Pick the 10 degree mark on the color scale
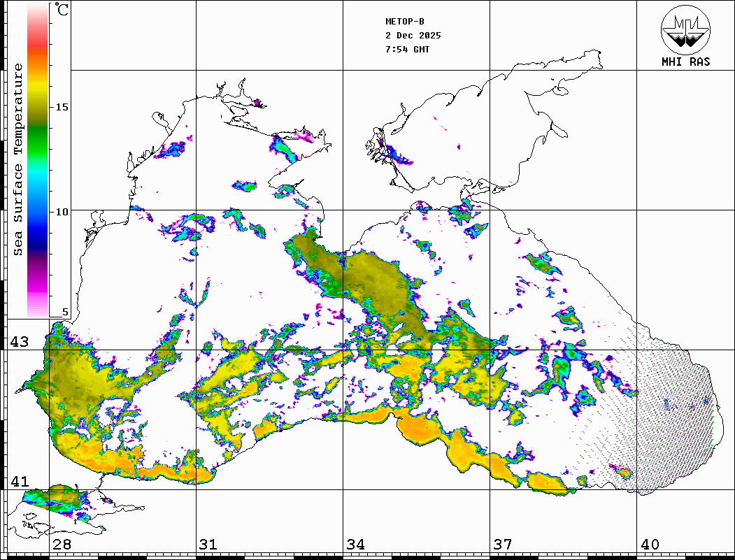The image size is (735, 560). pos(62,211)
